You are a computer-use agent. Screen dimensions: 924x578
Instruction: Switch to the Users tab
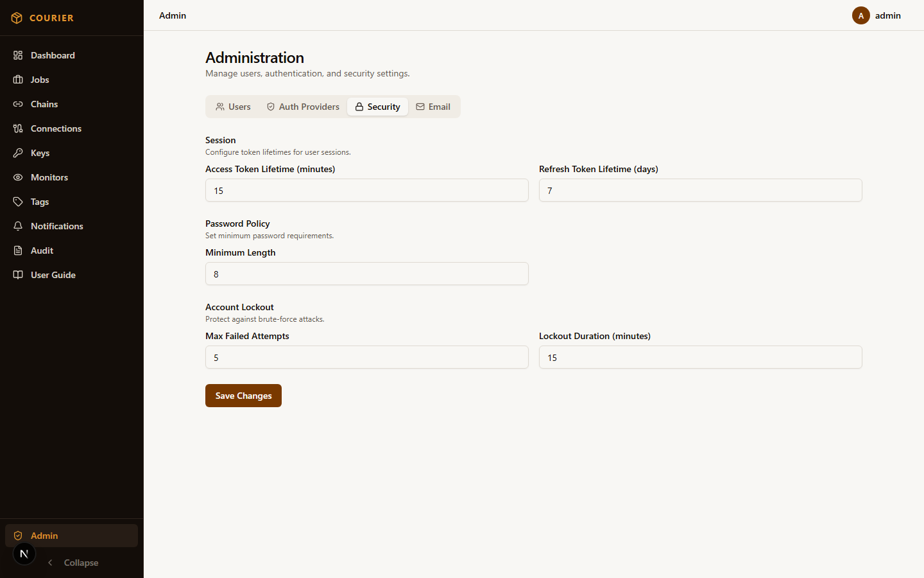(x=233, y=107)
